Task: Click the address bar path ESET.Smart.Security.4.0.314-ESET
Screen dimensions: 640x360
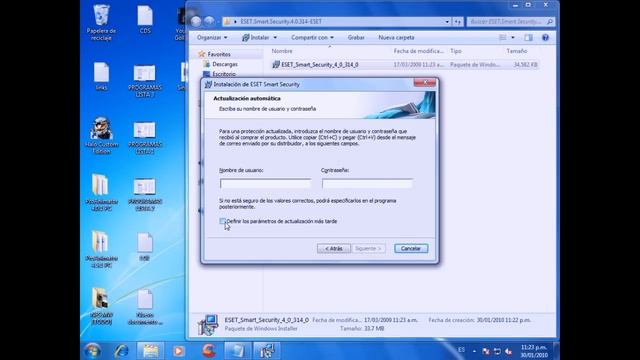Action: pyautogui.click(x=281, y=21)
